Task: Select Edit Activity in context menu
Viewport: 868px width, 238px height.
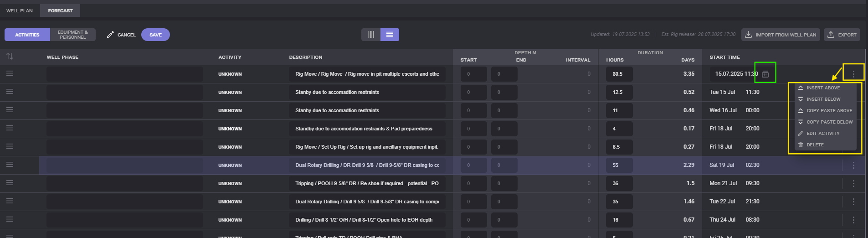Action: pyautogui.click(x=822, y=134)
